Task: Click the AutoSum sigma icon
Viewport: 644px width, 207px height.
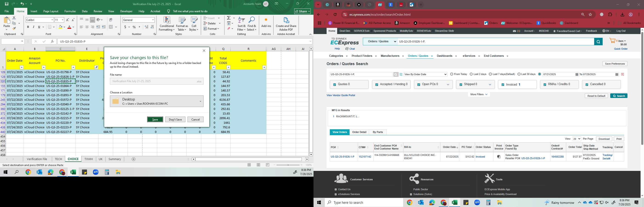Action: (229, 18)
